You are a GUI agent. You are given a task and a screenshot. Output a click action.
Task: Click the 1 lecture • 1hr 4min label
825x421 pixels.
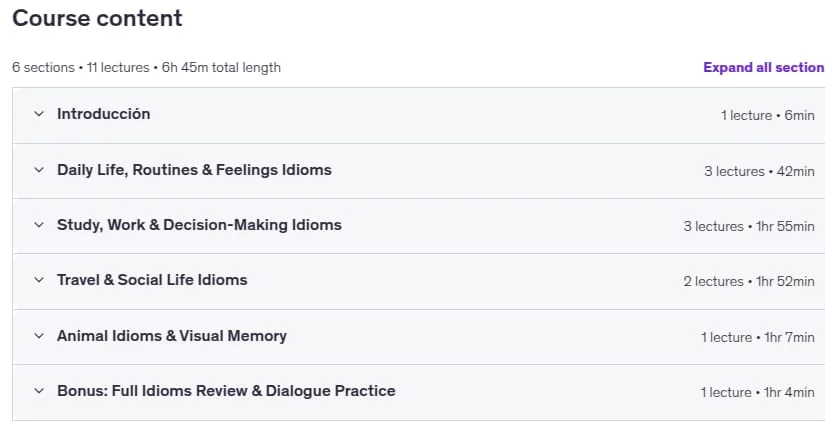(x=758, y=393)
